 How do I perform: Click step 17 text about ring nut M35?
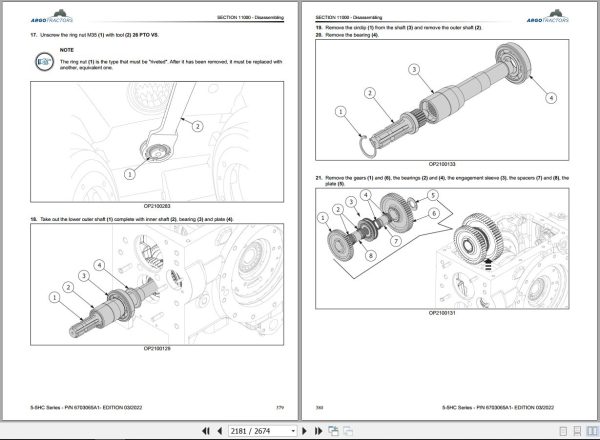(95, 35)
